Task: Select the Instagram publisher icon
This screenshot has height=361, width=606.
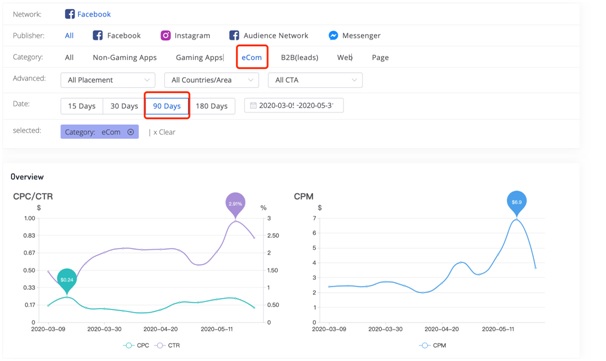Action: tap(165, 36)
